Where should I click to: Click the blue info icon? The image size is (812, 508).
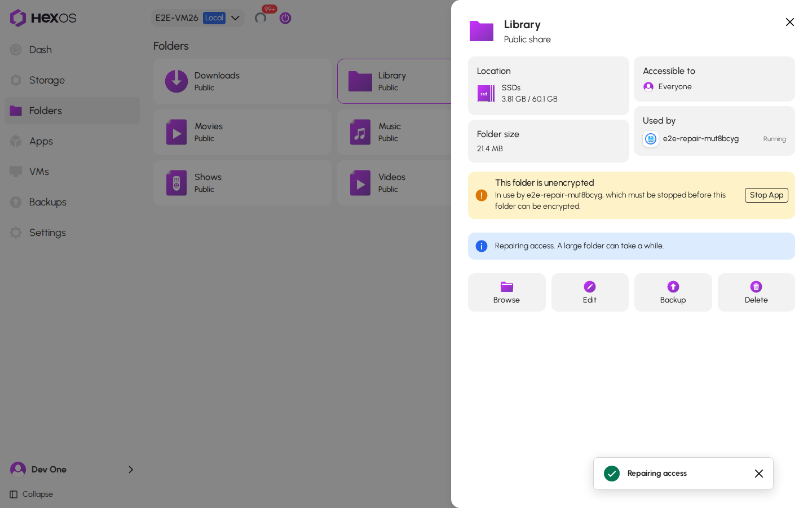[482, 246]
